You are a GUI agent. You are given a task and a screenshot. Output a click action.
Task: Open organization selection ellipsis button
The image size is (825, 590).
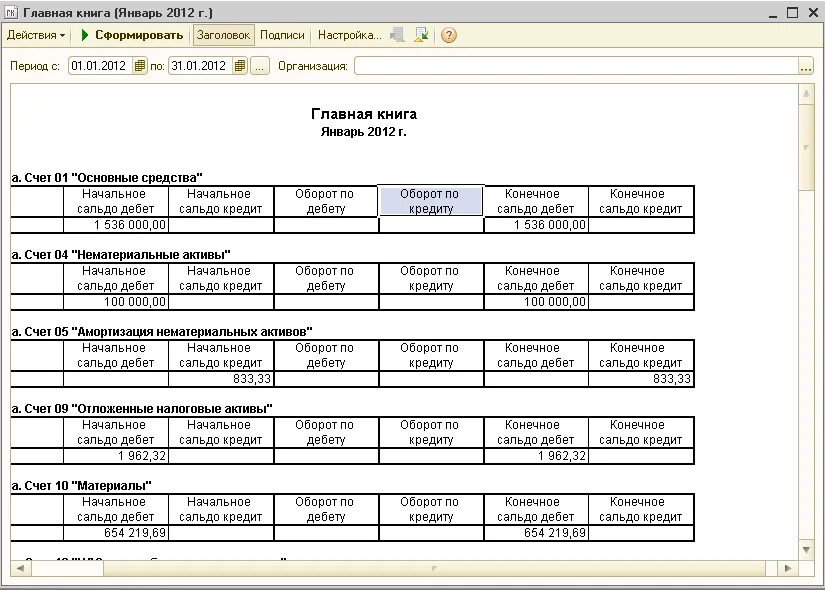tap(806, 66)
